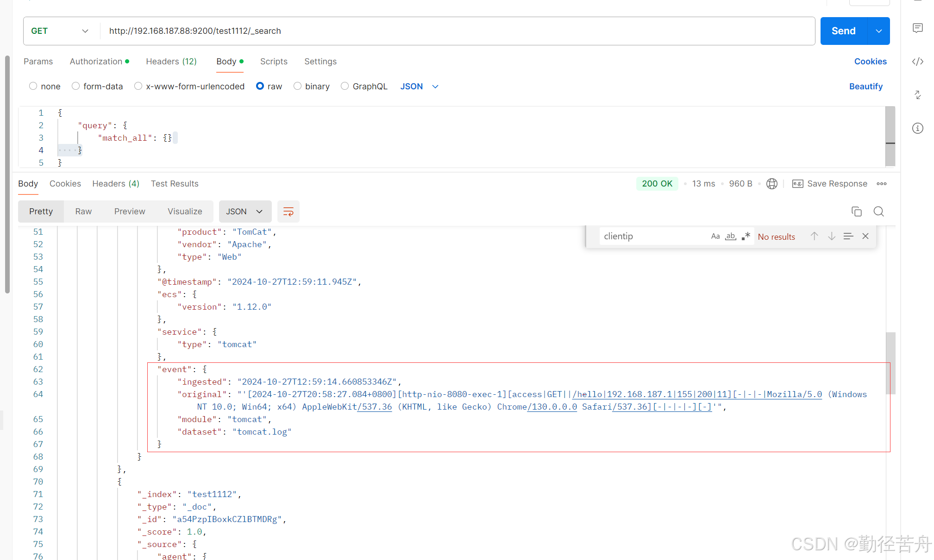Click the Beautify link
Screen dimensions: 934x560
(865, 87)
